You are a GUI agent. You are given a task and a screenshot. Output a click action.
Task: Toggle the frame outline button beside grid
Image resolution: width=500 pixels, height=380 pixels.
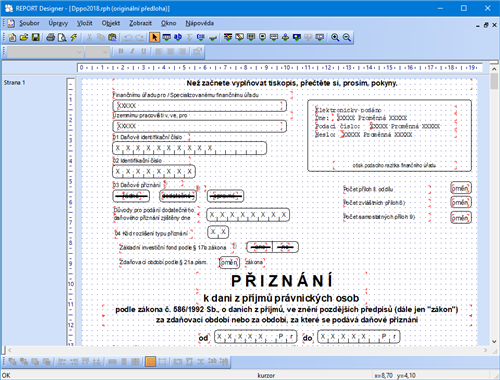(x=162, y=361)
